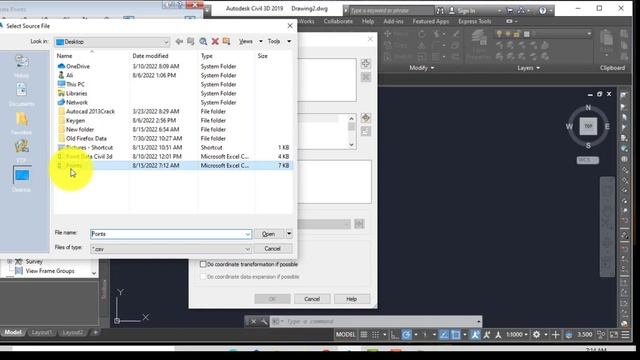The image size is (640, 360).
Task: Open FTP in the places sidebar
Action: click(x=21, y=150)
